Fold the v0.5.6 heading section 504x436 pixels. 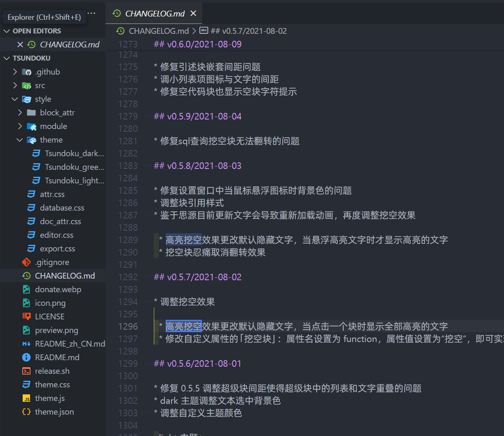(147, 363)
